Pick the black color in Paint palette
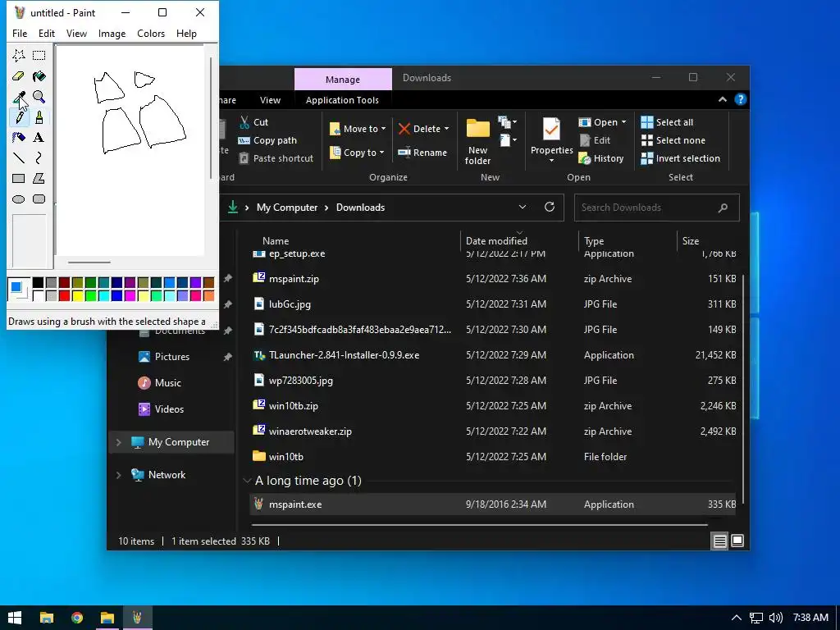 (x=38, y=283)
